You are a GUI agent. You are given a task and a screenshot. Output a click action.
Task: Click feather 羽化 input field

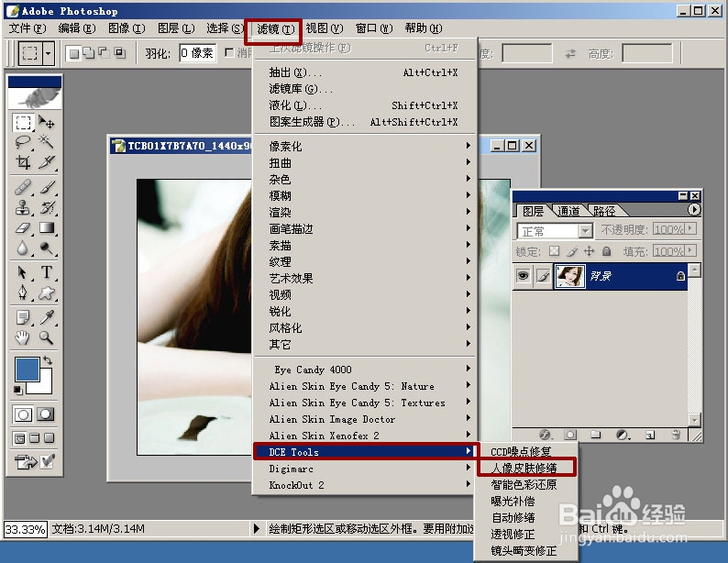(x=197, y=53)
